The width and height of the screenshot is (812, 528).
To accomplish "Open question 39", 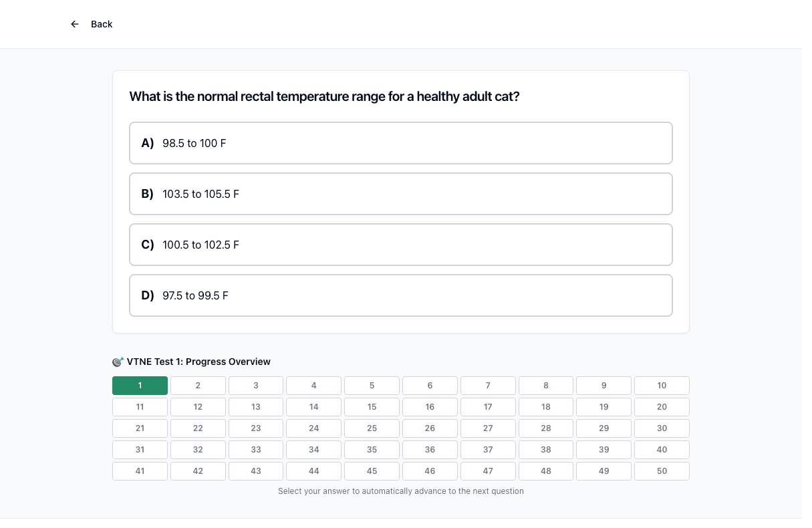I will coord(604,450).
